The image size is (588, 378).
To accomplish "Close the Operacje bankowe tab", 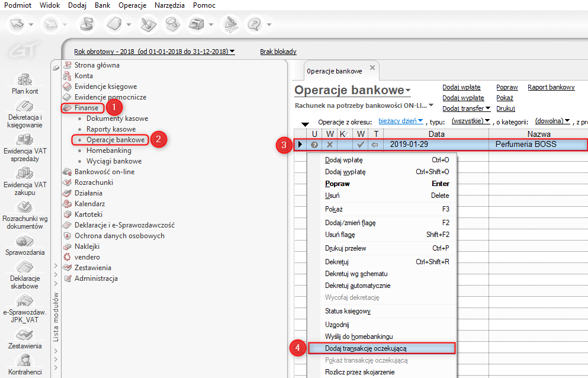I will pos(372,68).
